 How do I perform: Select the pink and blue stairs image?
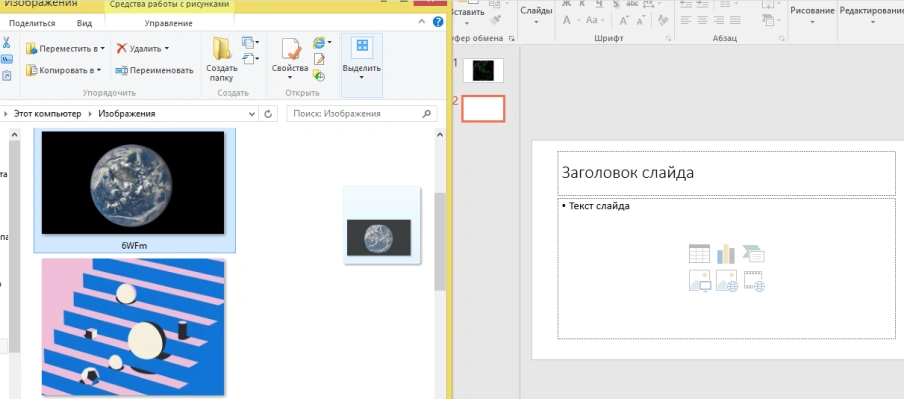pos(133,328)
